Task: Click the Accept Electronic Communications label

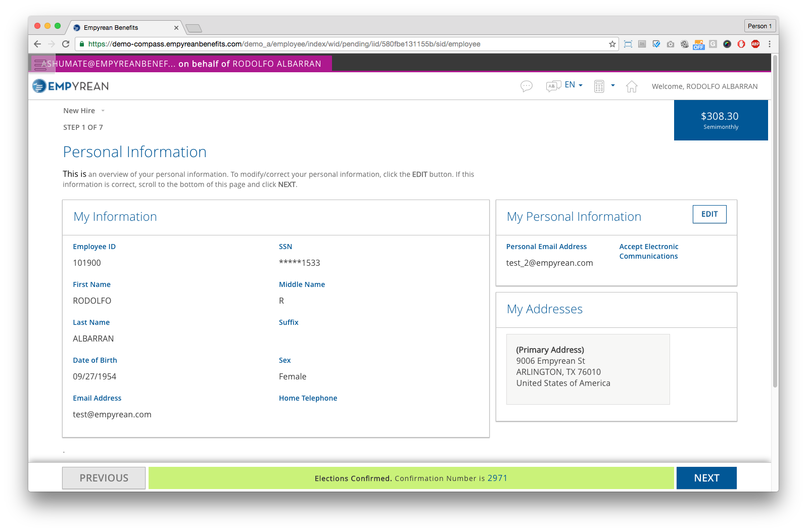Action: (649, 251)
